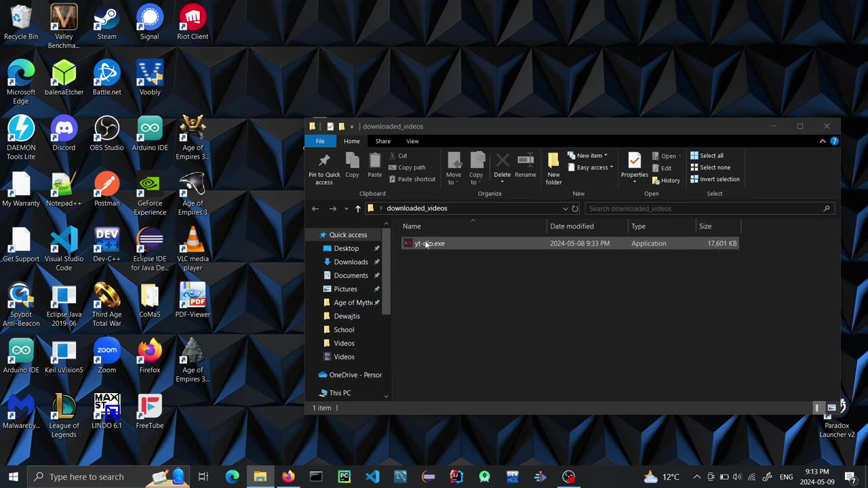
Task: Switch to the Share ribbon tab
Action: pos(382,141)
